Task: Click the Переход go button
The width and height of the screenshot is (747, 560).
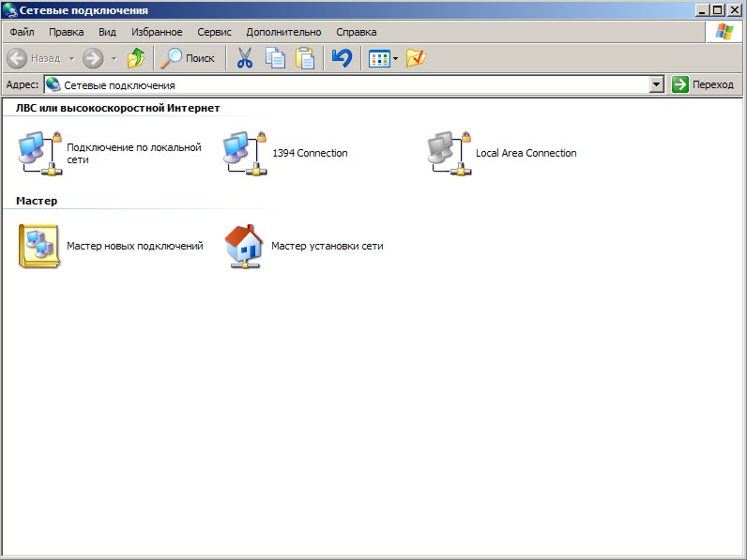Action: [x=703, y=84]
